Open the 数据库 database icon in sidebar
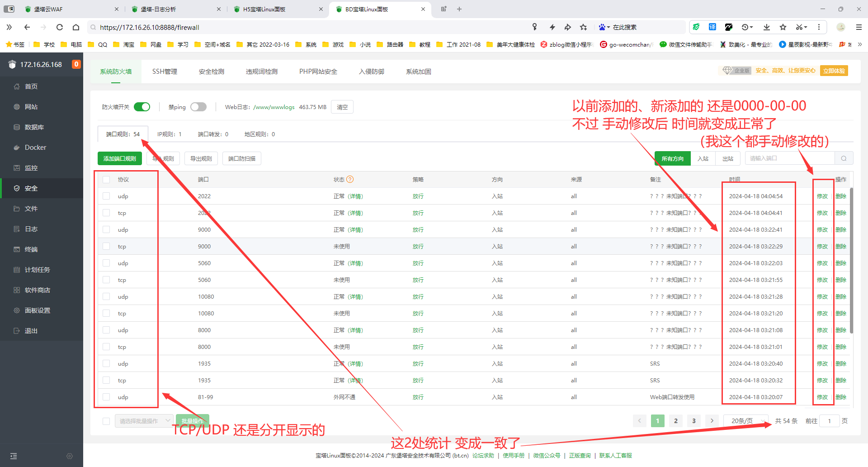The width and height of the screenshot is (868, 467). pos(17,127)
